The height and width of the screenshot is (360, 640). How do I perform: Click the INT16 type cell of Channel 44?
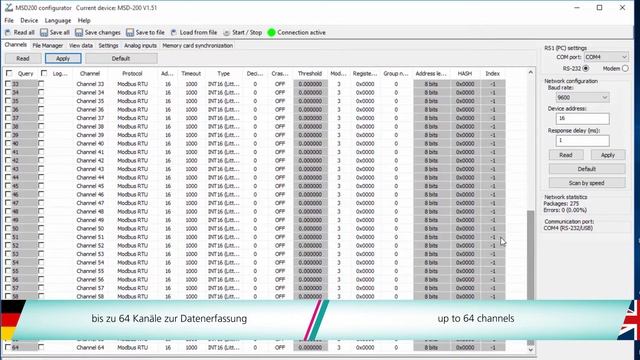tap(224, 178)
